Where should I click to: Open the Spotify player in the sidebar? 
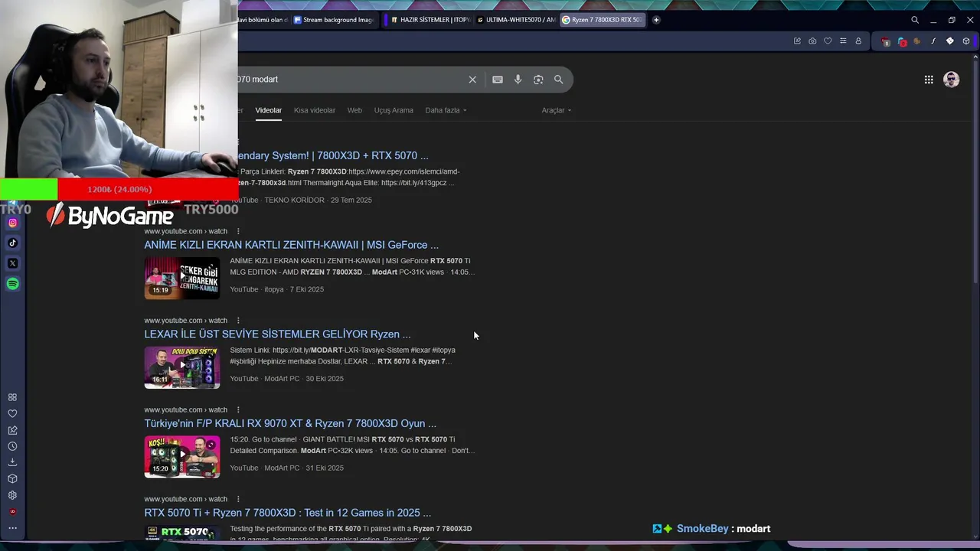[x=12, y=284]
